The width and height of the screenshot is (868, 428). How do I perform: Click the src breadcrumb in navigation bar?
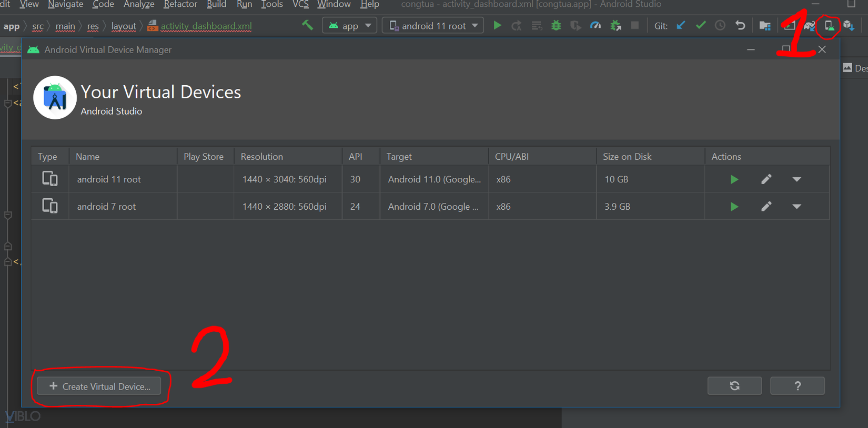pos(38,26)
